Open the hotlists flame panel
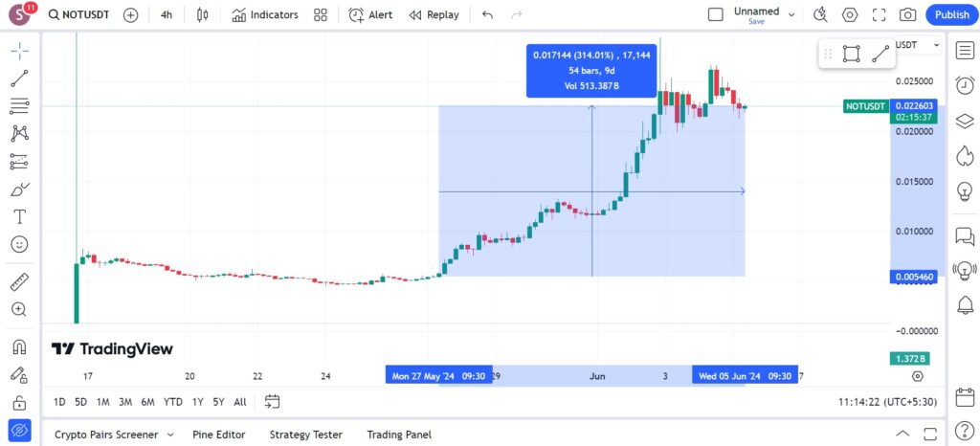Image resolution: width=980 pixels, height=446 pixels. pos(965,156)
